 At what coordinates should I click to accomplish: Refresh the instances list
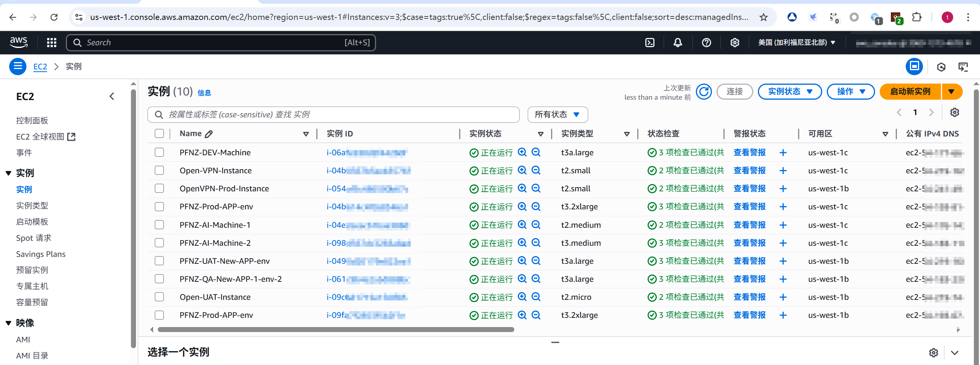tap(704, 92)
